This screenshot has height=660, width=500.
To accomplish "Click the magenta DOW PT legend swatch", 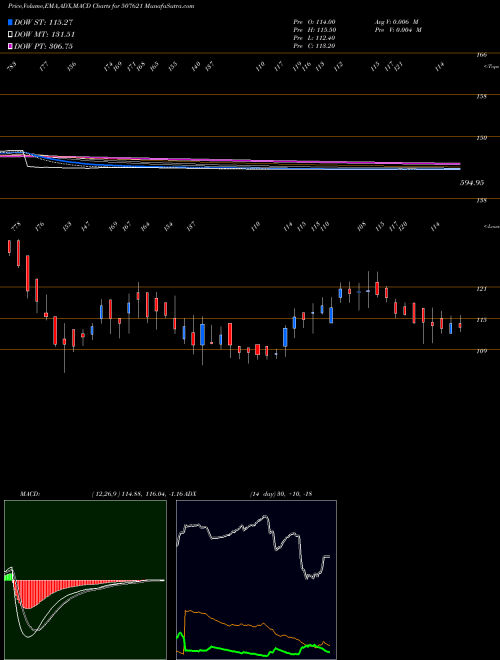I will [x=10, y=46].
